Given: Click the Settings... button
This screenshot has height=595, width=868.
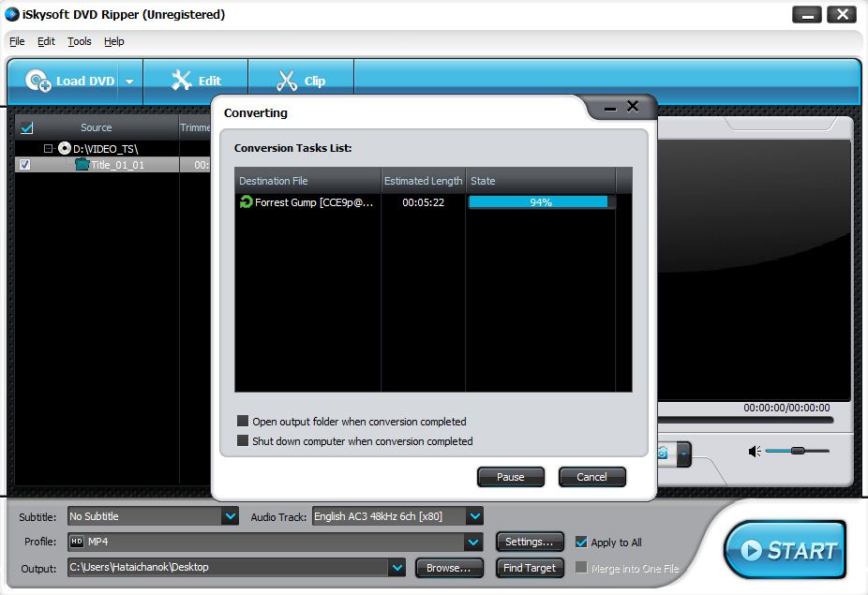Looking at the screenshot, I should pos(530,542).
